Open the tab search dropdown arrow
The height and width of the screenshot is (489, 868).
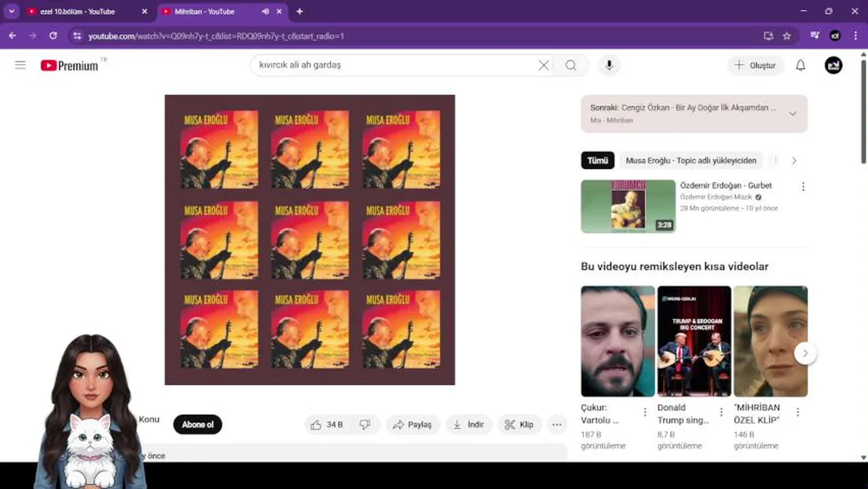click(x=12, y=12)
